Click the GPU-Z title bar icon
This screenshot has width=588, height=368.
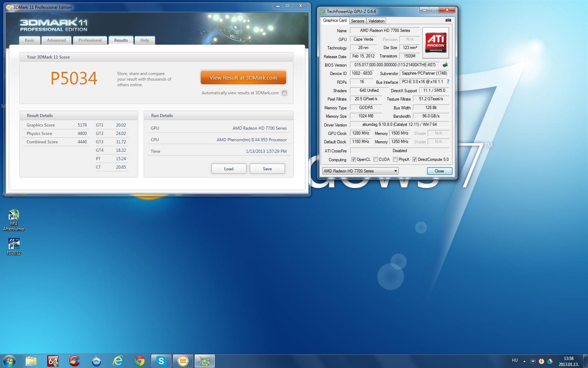click(322, 12)
